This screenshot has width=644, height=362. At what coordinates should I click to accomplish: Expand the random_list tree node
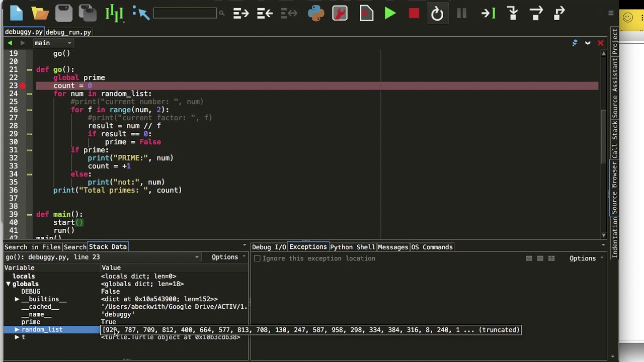coord(17,330)
